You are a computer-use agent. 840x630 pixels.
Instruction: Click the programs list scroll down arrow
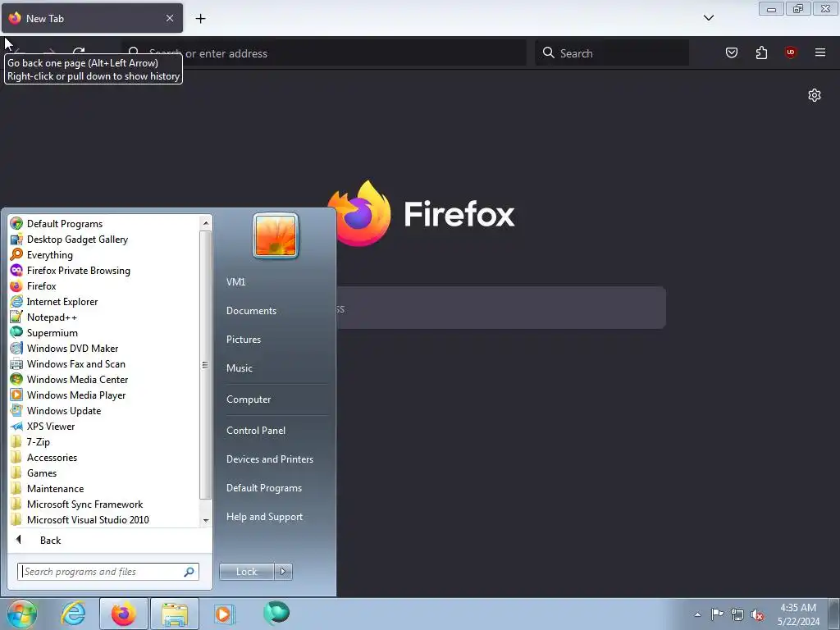point(206,520)
